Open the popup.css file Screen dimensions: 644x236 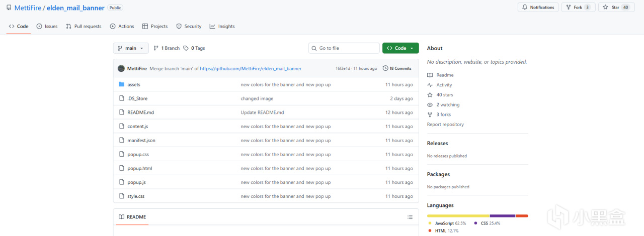[138, 155]
